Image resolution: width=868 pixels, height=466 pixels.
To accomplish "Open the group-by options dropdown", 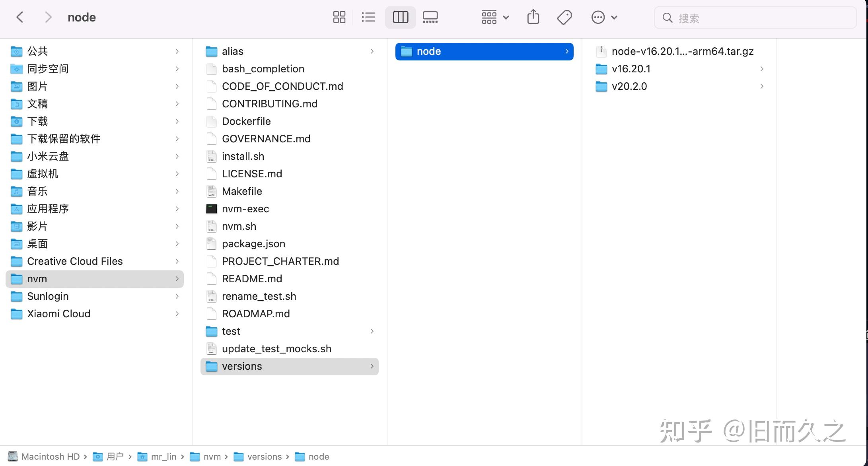I will click(495, 17).
